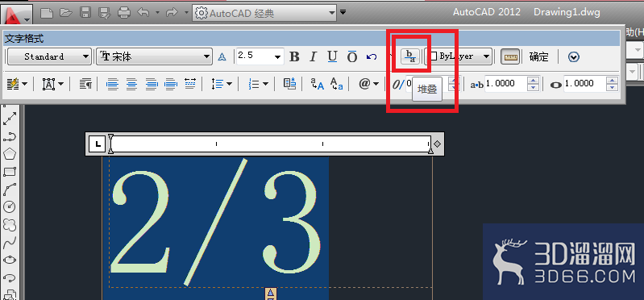Click the selected 2/3 text
This screenshot has width=644, height=300.
[x=216, y=222]
